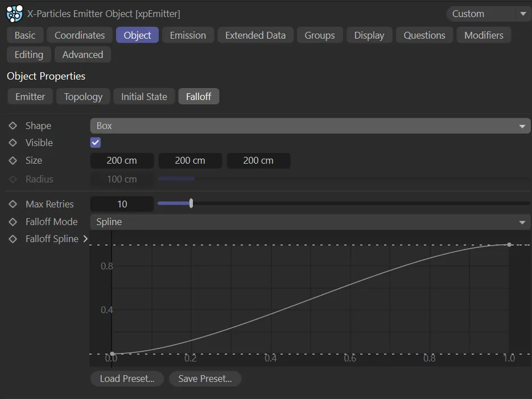Screen dimensions: 532x399
Task: Open the Topology sub-tab
Action: pos(83,97)
